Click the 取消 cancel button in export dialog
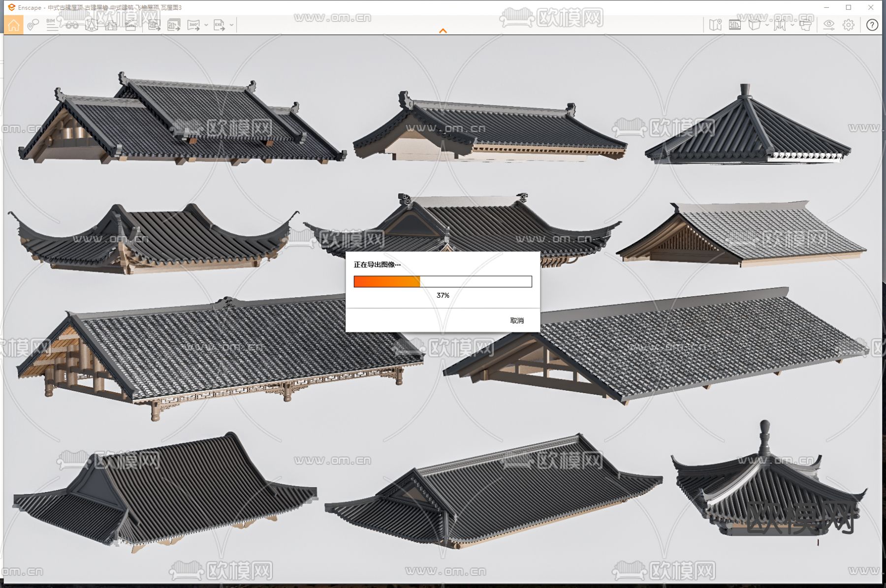 (x=516, y=320)
